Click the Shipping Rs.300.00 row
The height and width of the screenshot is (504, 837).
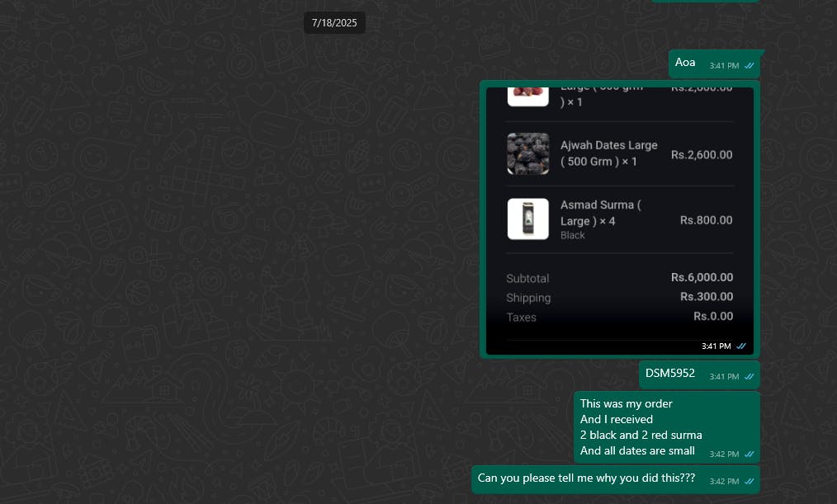tap(620, 297)
